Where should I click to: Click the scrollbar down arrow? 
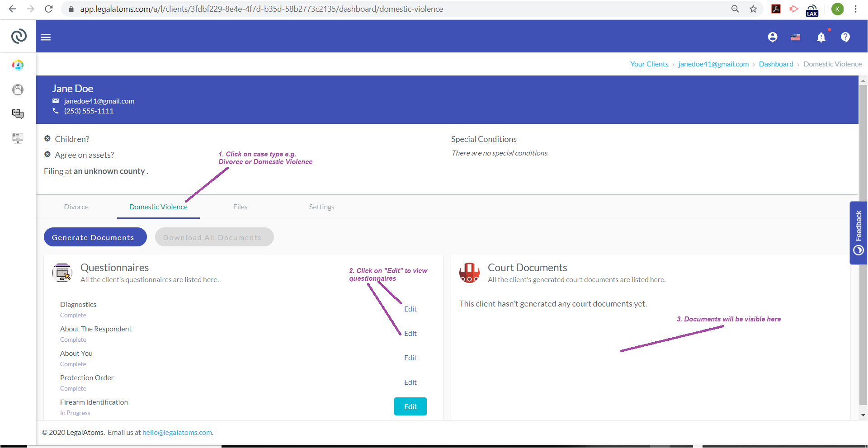[x=863, y=415]
